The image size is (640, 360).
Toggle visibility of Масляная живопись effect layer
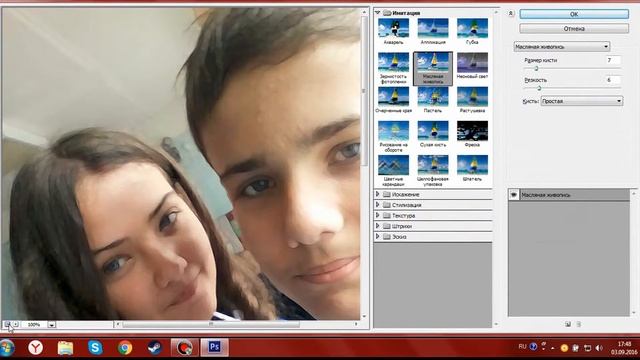point(514,195)
